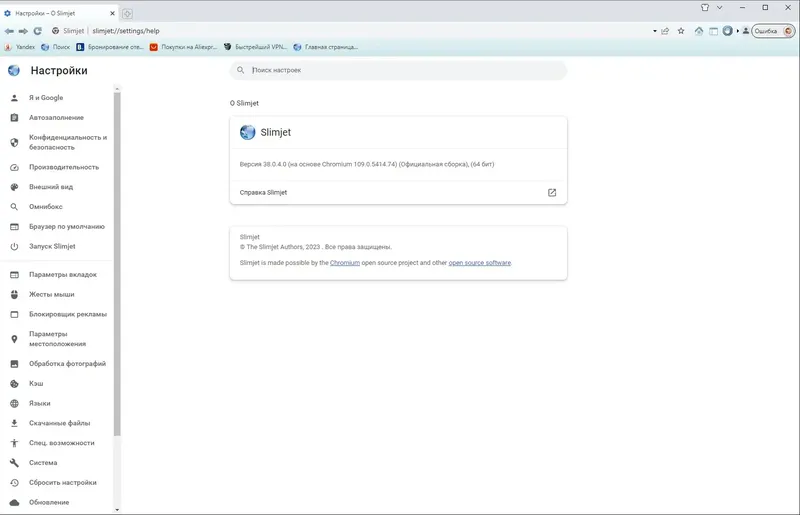Click the person account icon
800x515 pixels.
(745, 31)
